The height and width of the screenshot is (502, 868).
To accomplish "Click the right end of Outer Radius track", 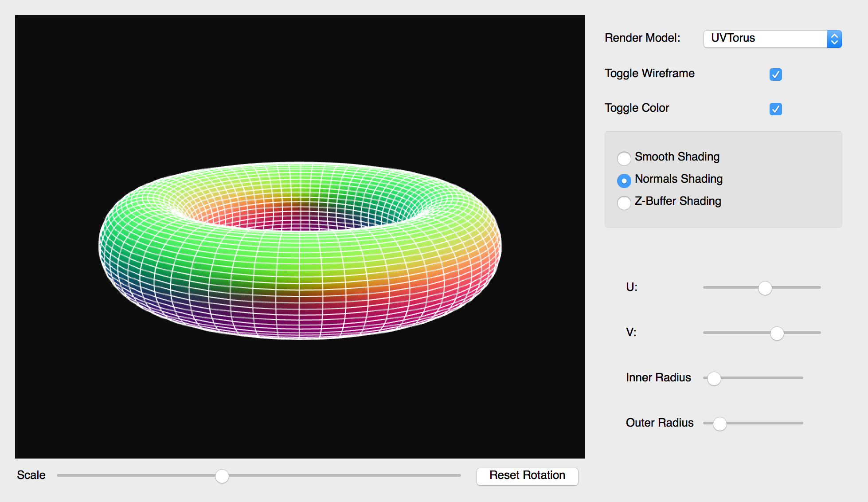I will (x=801, y=423).
